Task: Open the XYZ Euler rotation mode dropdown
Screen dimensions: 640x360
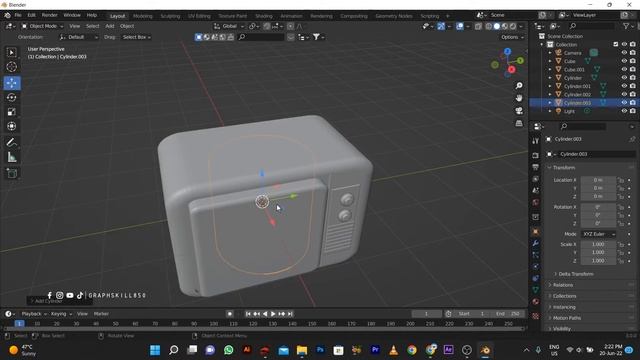Action: tap(598, 234)
